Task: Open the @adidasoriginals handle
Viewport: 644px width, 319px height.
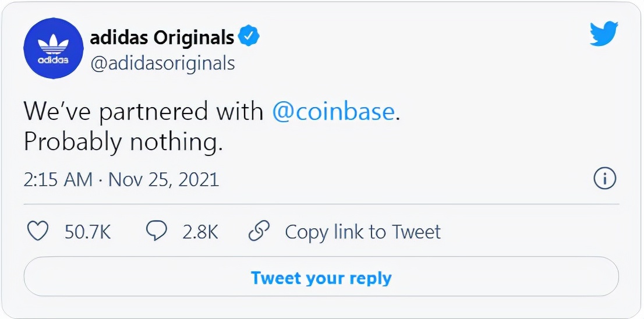Action: [162, 63]
